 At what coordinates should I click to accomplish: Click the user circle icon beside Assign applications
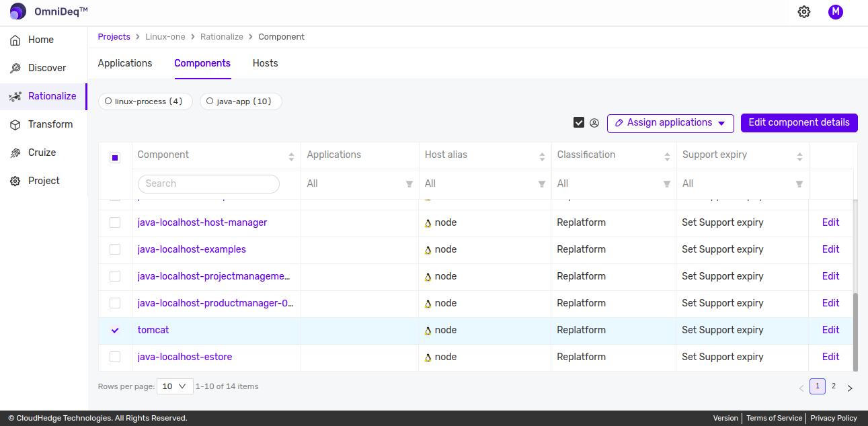594,123
